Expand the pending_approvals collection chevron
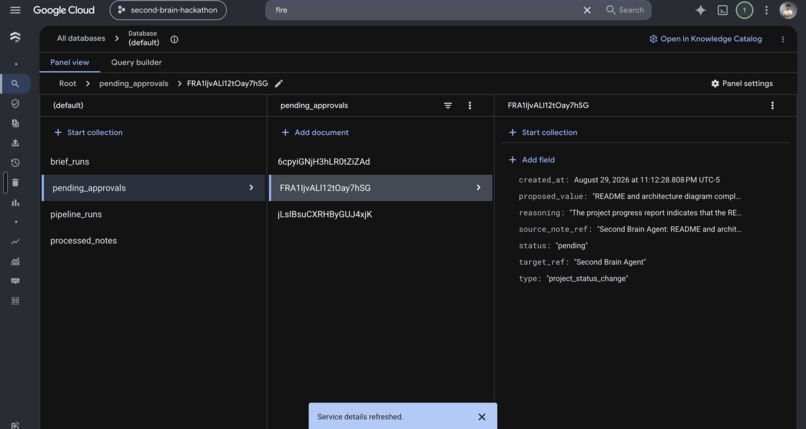The height and width of the screenshot is (429, 806). (251, 188)
